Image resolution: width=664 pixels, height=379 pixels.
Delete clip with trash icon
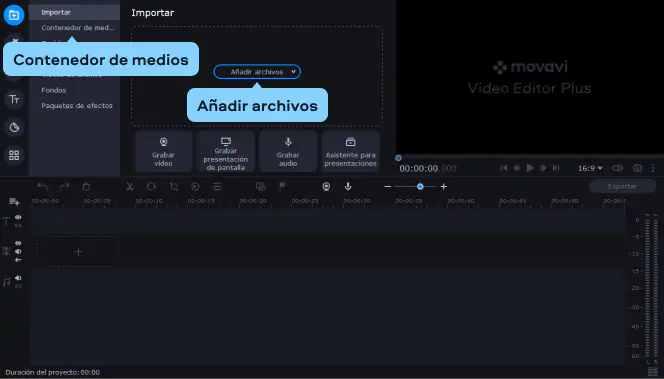point(86,186)
